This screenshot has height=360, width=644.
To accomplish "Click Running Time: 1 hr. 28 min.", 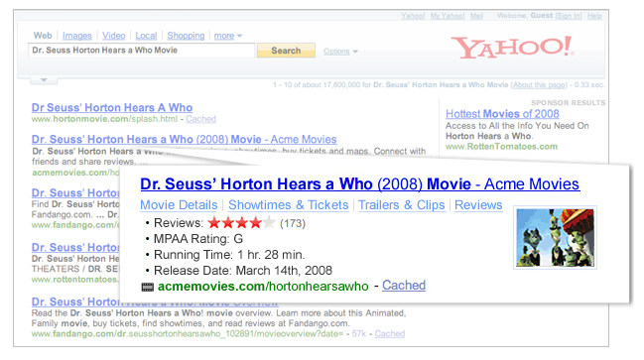I will (x=229, y=255).
